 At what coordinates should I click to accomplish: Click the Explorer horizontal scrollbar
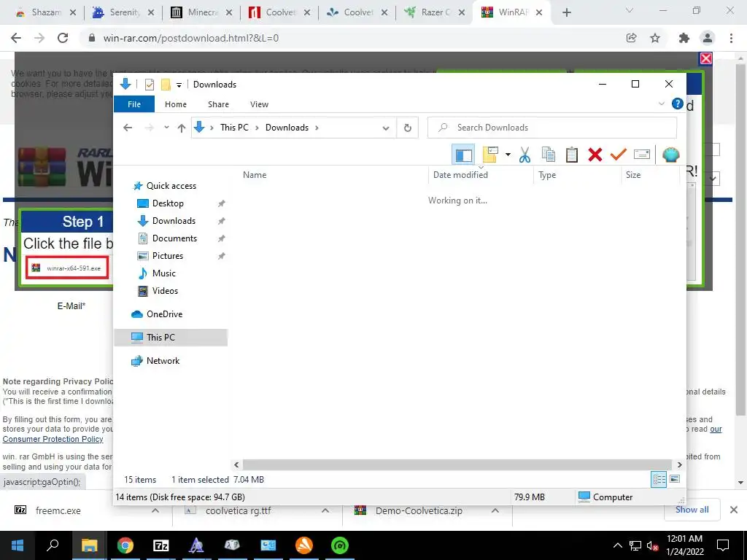457,464
